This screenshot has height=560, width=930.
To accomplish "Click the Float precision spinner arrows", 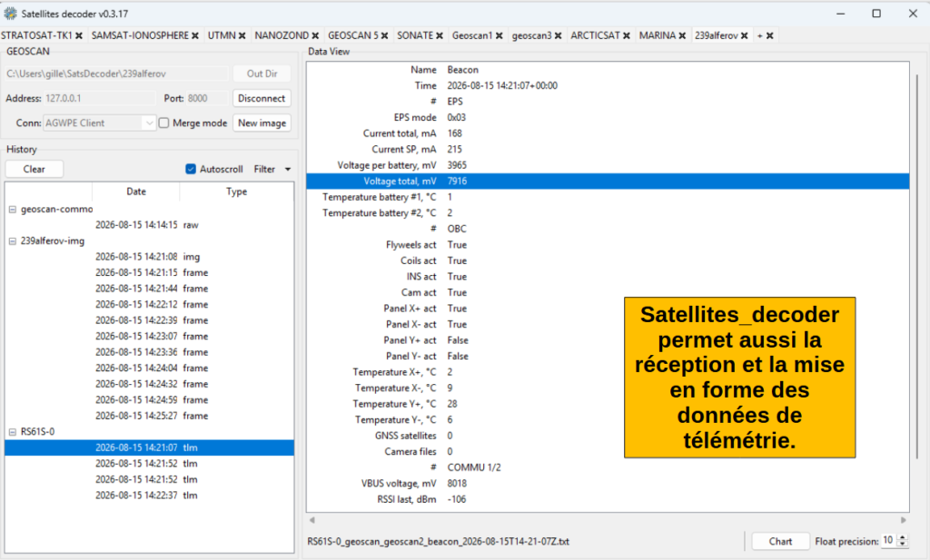I will [903, 540].
